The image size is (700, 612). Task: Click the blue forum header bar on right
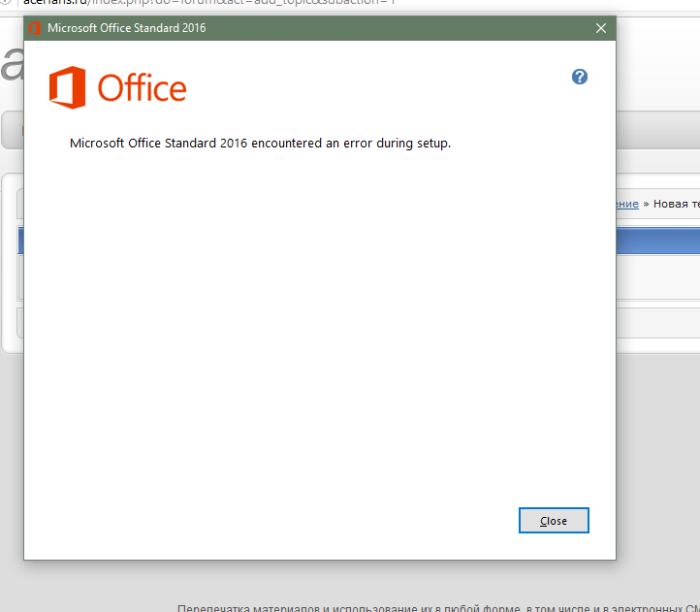tap(657, 241)
